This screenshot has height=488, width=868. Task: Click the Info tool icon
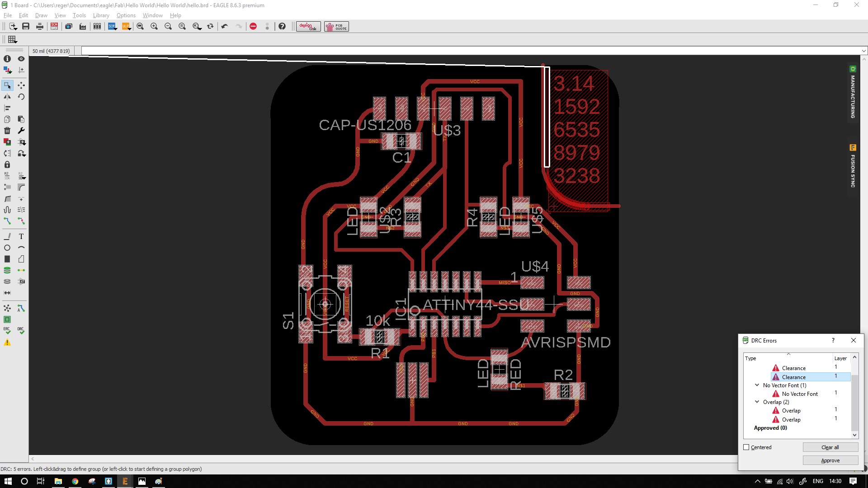(x=7, y=59)
